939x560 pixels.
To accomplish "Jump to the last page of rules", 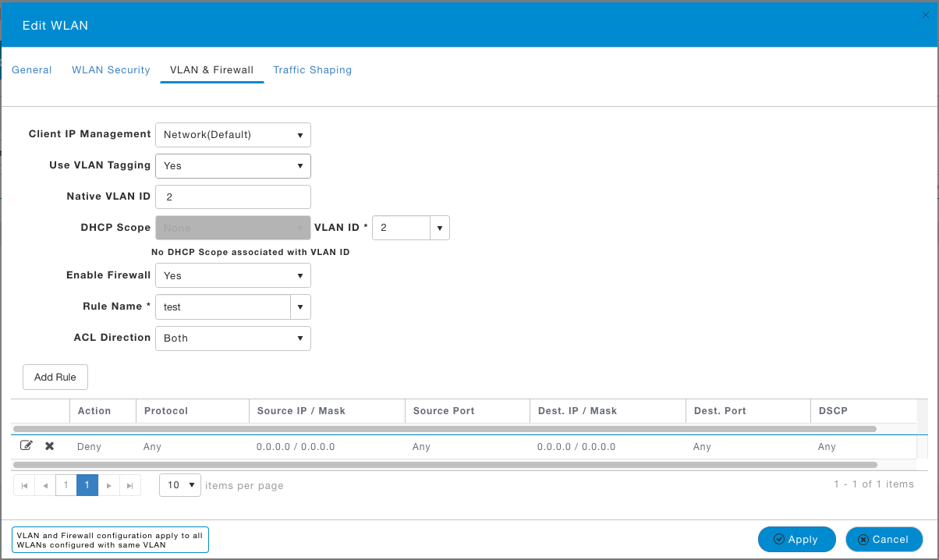I will point(129,484).
